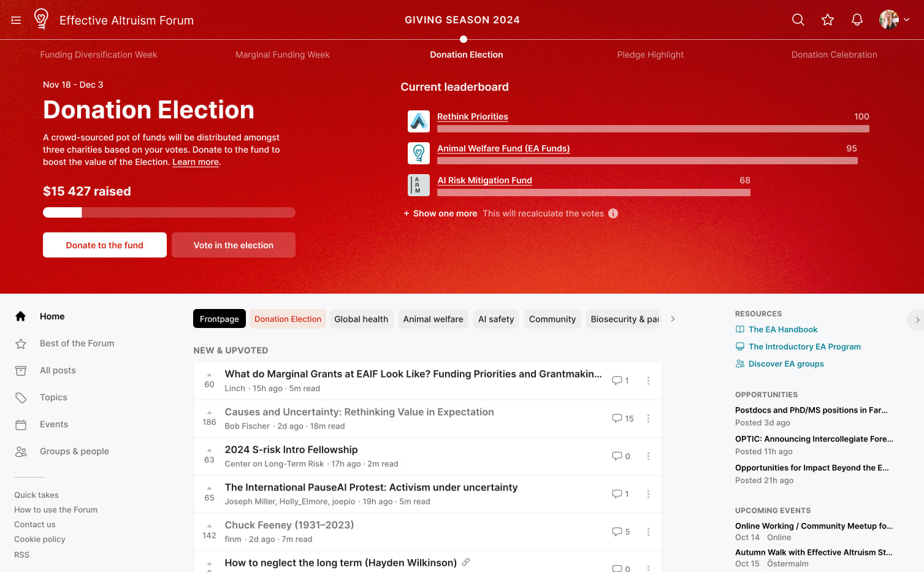Screen dimensions: 924x572
Task: Click the Rethink Priorities vote bar
Action: (653, 129)
